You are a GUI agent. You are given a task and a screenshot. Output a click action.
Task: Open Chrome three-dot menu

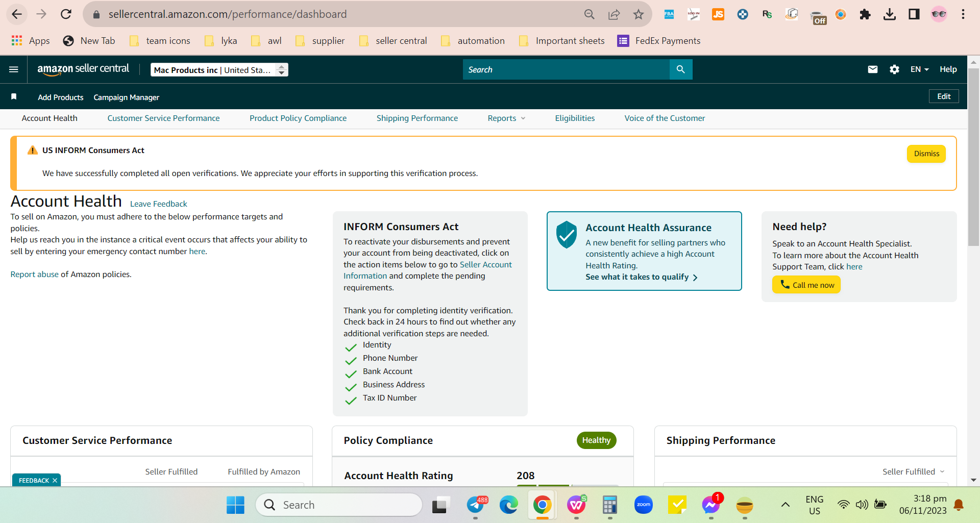click(x=963, y=14)
